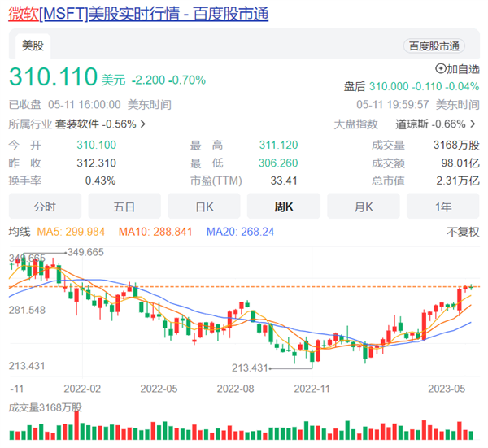Expand the 套装软件 industry chevron
Image resolution: width=488 pixels, height=448 pixels.
[143, 124]
